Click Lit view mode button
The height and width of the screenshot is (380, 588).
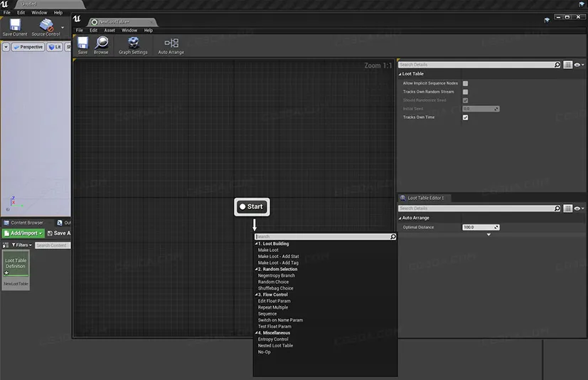click(55, 47)
